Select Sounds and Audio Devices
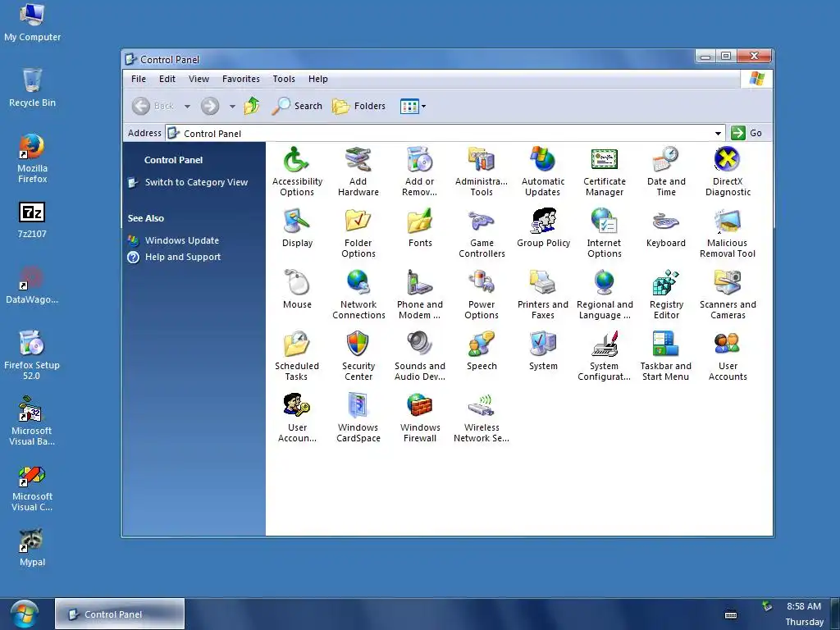840x630 pixels. [x=419, y=356]
